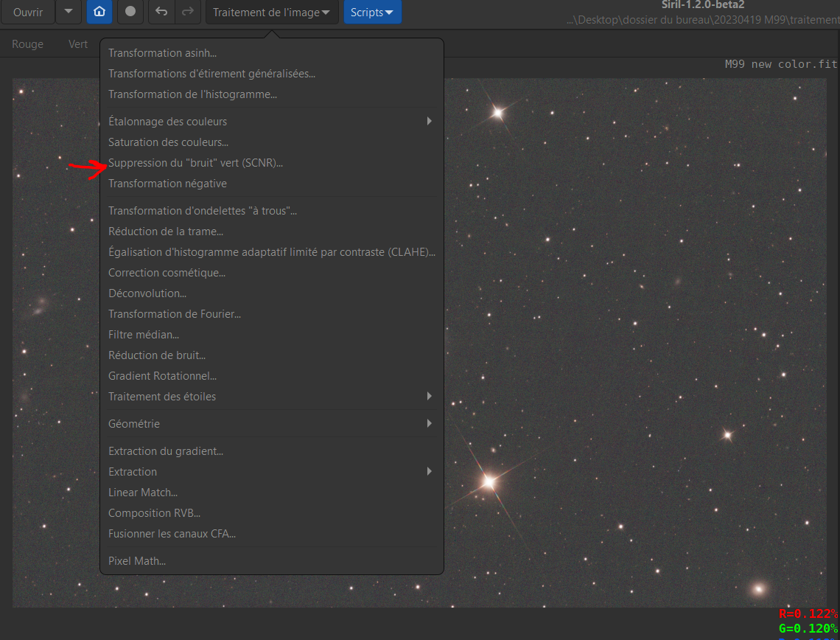This screenshot has height=640, width=840.
Task: Switch to the Vert channel tab
Action: pos(78,44)
